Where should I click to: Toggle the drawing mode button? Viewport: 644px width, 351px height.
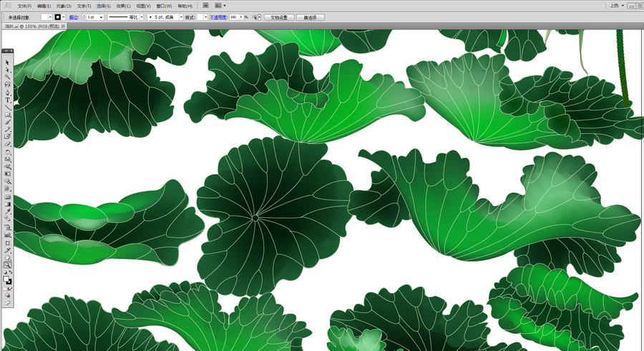pyautogui.click(x=7, y=296)
